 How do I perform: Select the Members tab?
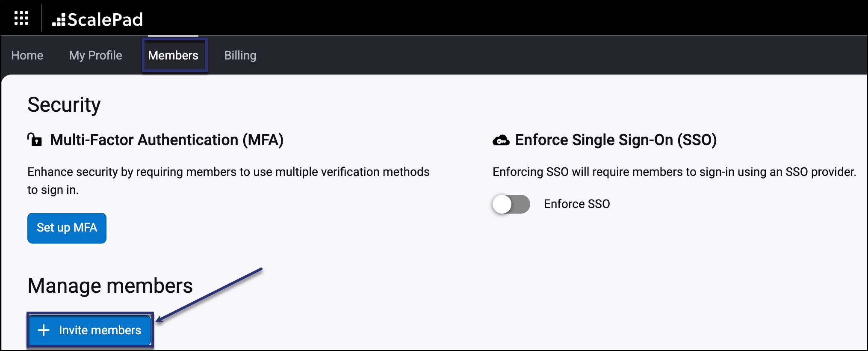click(173, 55)
